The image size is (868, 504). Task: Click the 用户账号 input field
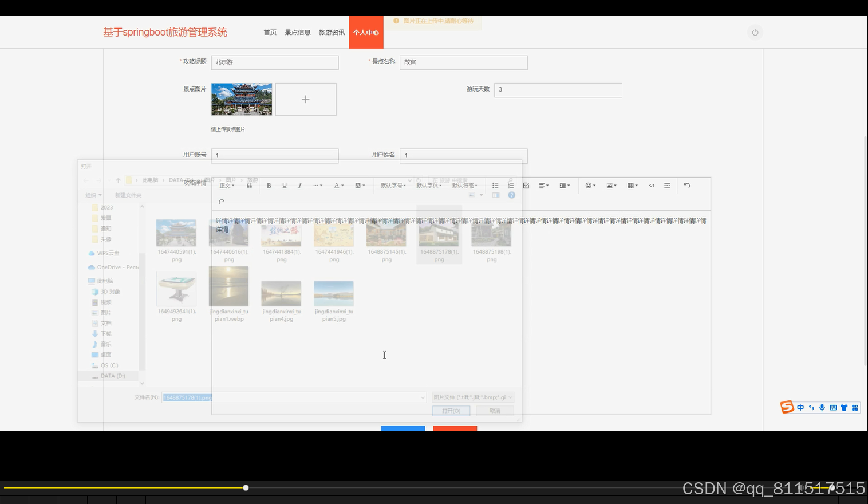point(275,155)
